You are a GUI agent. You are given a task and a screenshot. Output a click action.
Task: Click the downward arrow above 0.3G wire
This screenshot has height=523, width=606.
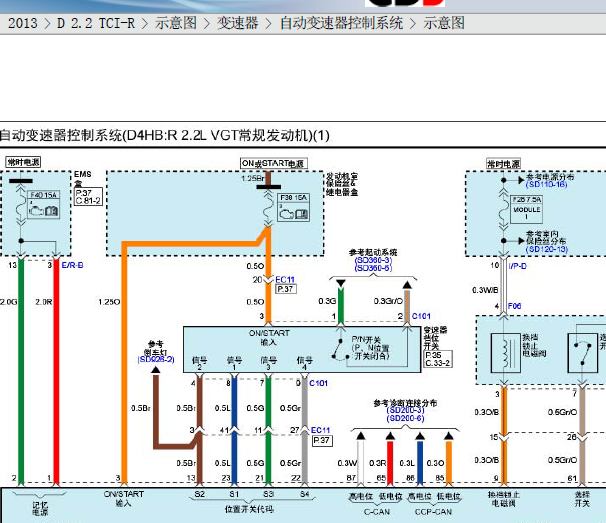click(x=340, y=284)
